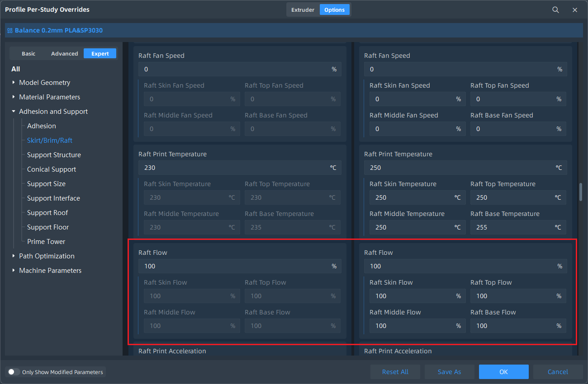Viewport: 588px width, 384px height.
Task: Open the Skirt/Brim/Raft subcategory
Action: tap(50, 140)
